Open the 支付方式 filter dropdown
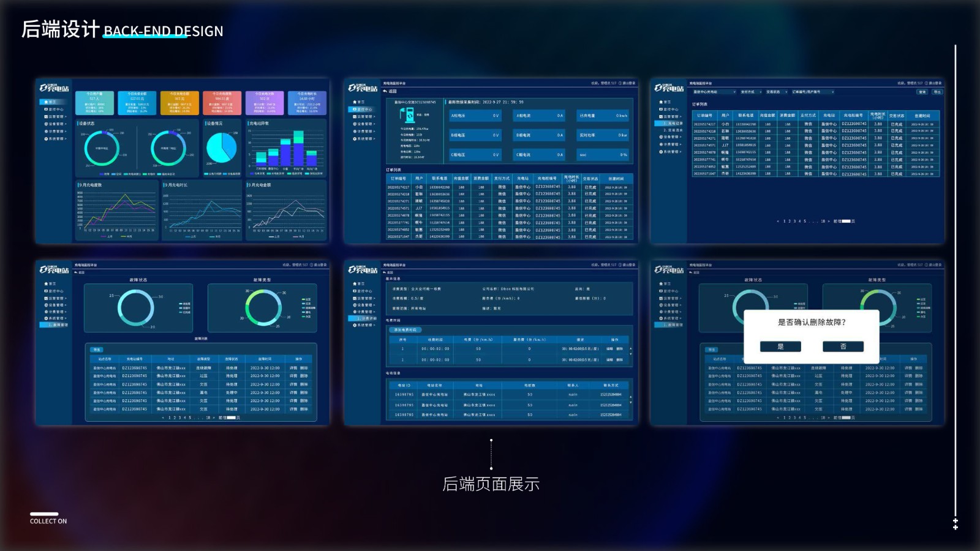This screenshot has width=980, height=551. tap(747, 92)
